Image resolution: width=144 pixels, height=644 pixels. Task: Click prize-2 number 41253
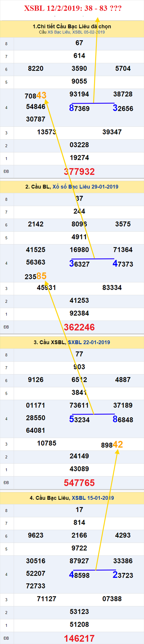[79, 301]
